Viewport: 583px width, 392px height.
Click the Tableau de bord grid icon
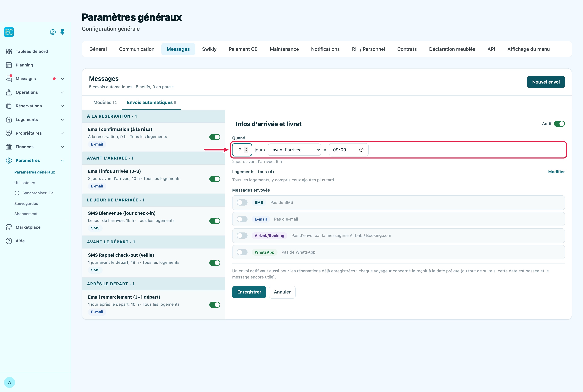9,51
